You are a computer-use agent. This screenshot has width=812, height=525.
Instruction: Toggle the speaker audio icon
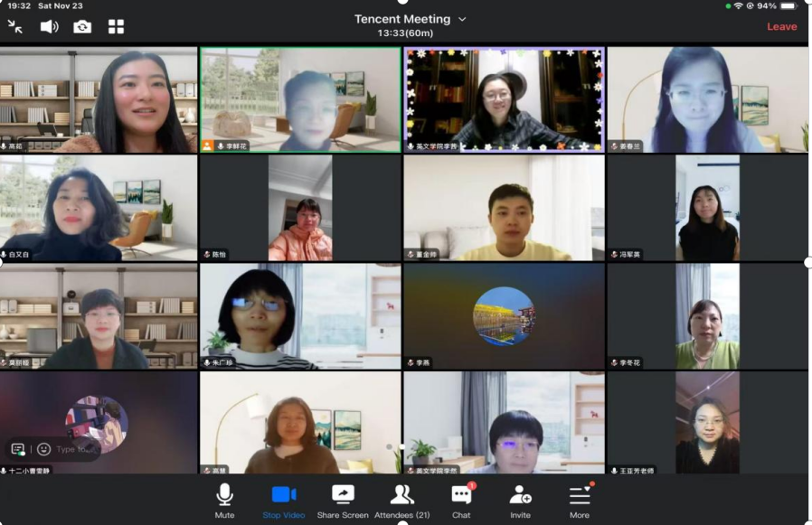49,27
